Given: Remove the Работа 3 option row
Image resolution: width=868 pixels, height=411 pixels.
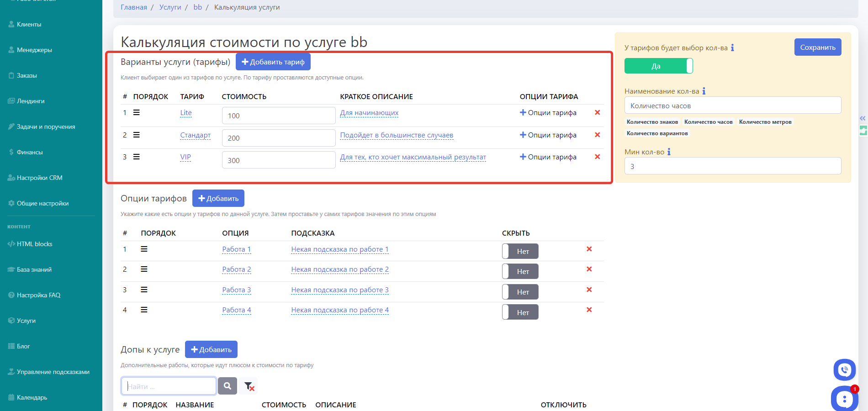Looking at the screenshot, I should pos(589,290).
